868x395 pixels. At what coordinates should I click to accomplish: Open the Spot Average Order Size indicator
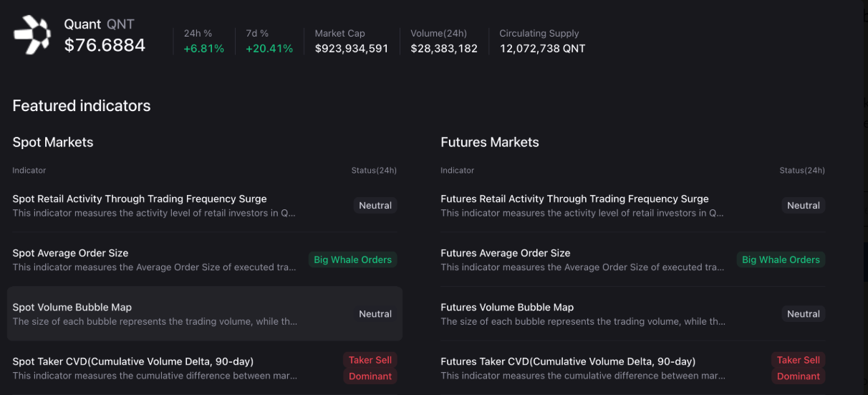(x=70, y=253)
